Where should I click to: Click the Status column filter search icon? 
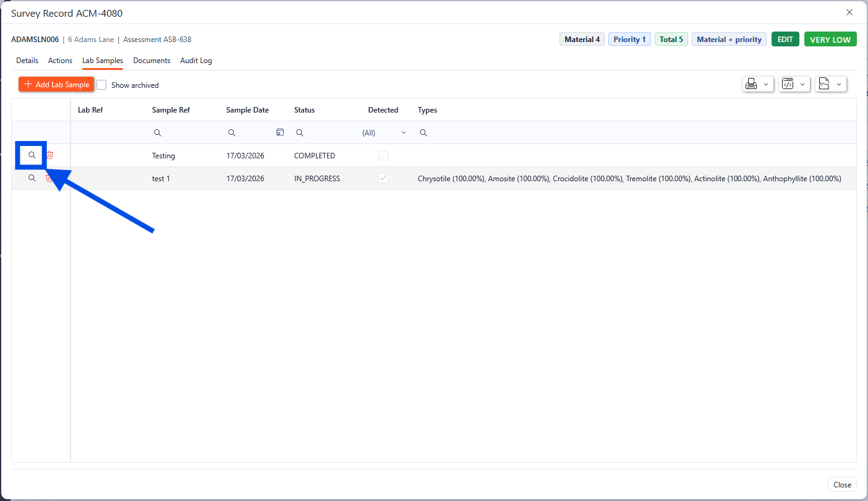pos(299,132)
